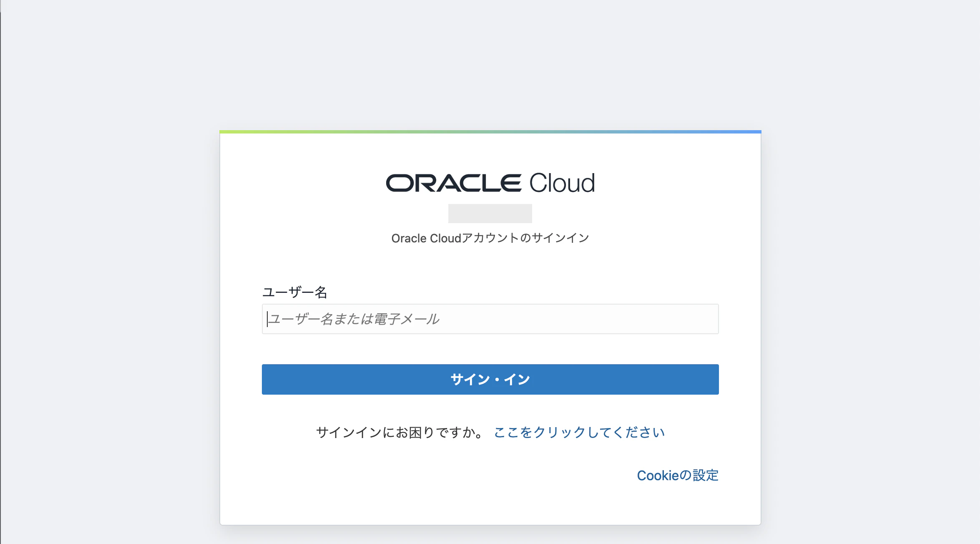Click the サイン・イン button

[490, 380]
